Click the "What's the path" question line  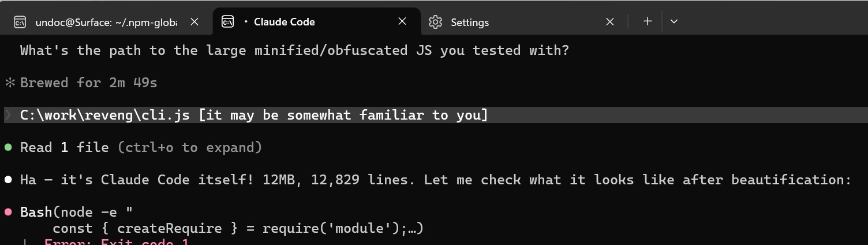[x=294, y=50]
